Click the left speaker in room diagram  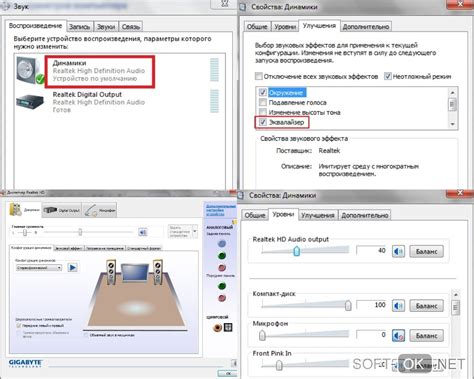coord(111,272)
